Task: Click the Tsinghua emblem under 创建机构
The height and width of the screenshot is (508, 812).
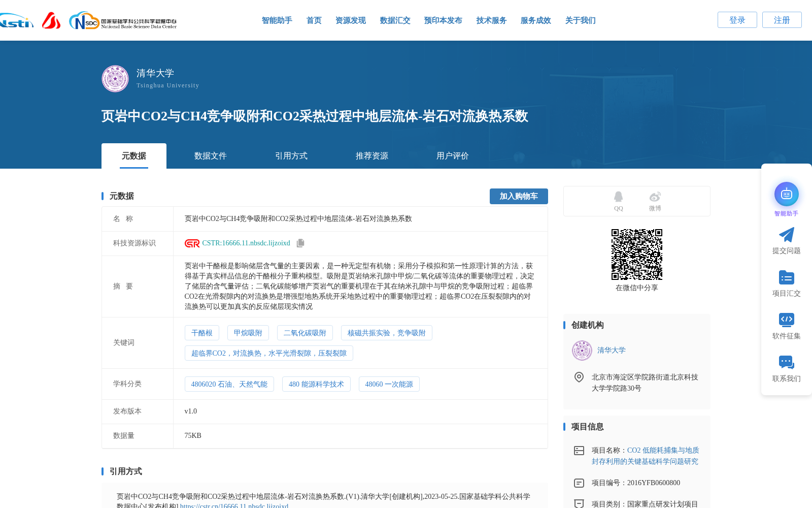Action: (x=582, y=351)
